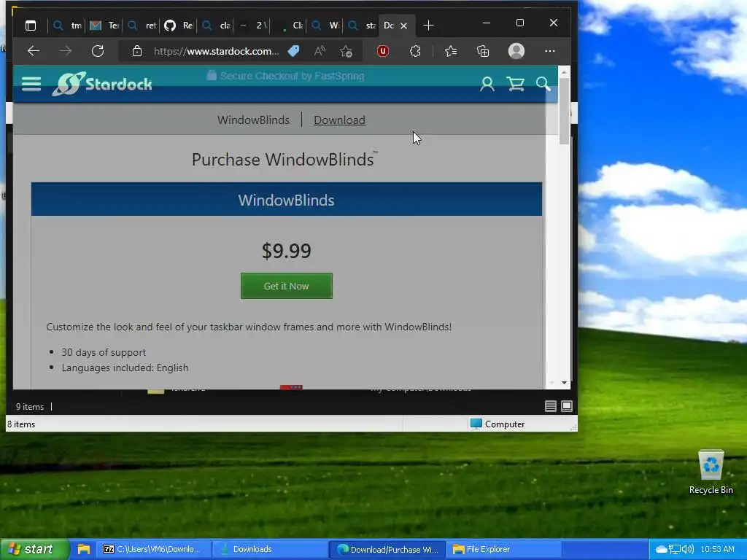Screen dimensions: 747x560
Task: Click the page scrollbar down arrow
Action: pos(564,383)
